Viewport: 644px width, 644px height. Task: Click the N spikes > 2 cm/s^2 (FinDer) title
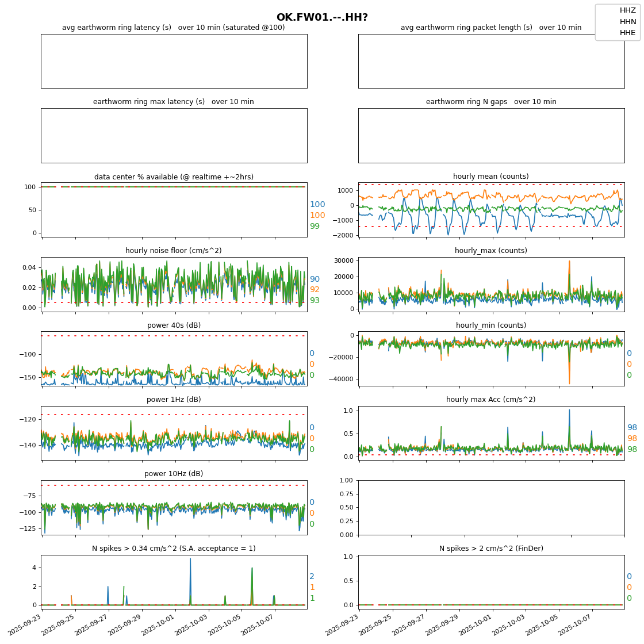pos(491,549)
